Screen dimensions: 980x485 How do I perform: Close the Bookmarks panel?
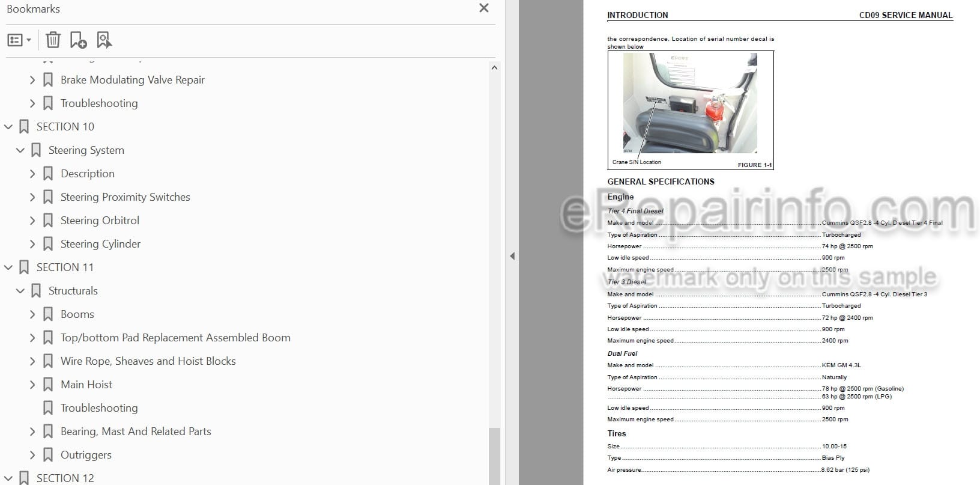[484, 8]
